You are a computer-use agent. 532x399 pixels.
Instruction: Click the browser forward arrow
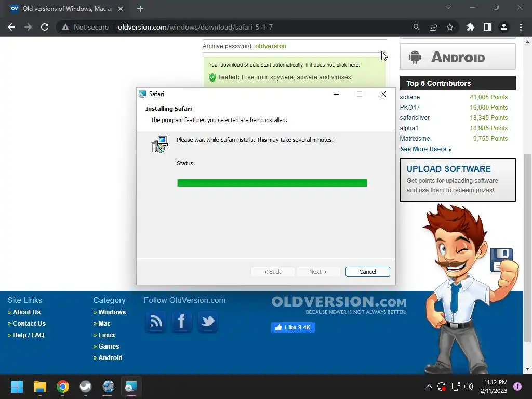click(28, 27)
